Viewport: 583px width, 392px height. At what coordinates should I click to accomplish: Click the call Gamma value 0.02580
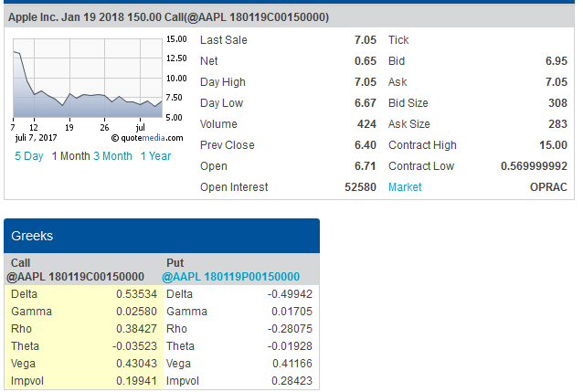[136, 312]
